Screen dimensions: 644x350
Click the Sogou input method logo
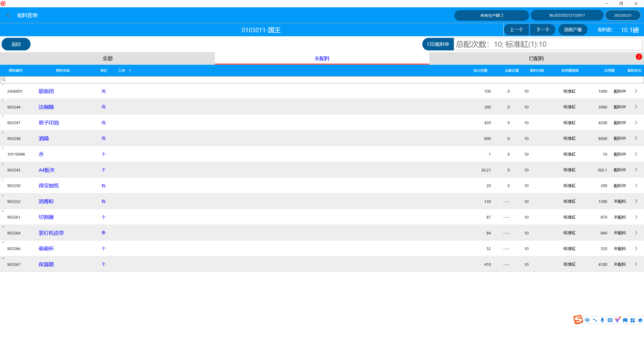click(578, 320)
